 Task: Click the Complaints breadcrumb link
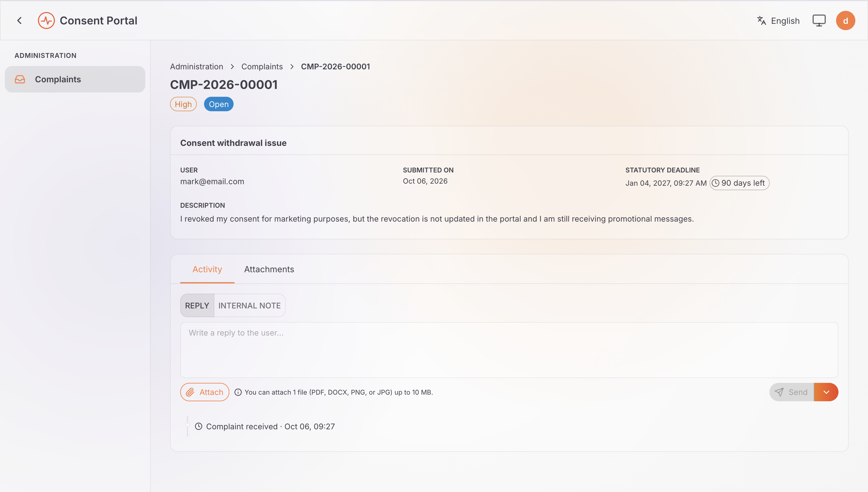262,67
